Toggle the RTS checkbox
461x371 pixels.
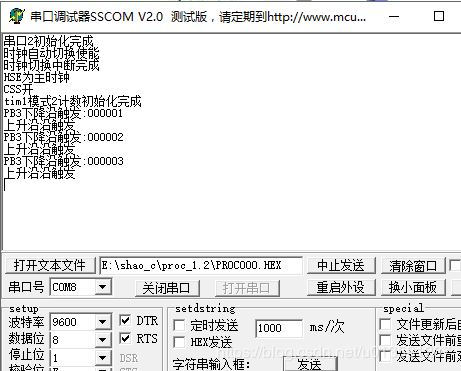tap(125, 339)
